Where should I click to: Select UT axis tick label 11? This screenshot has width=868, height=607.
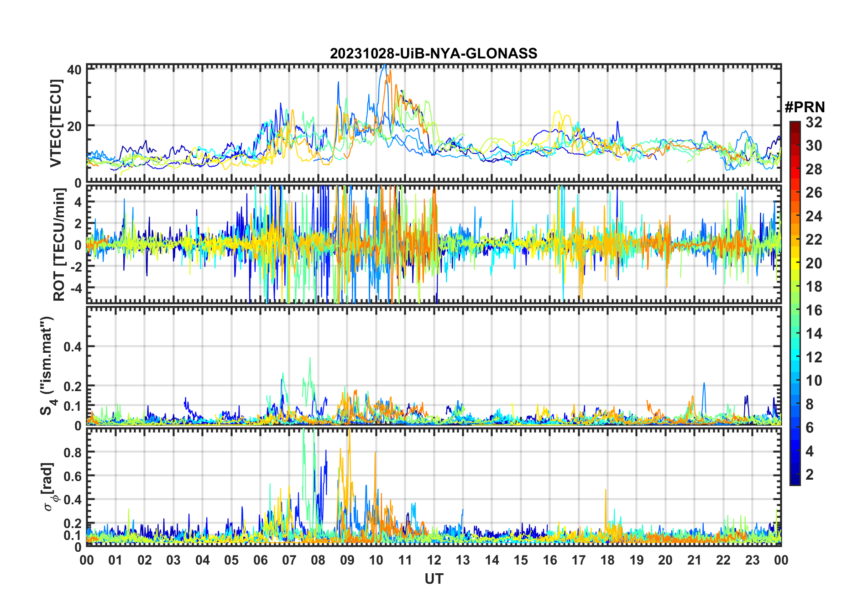[x=405, y=560]
